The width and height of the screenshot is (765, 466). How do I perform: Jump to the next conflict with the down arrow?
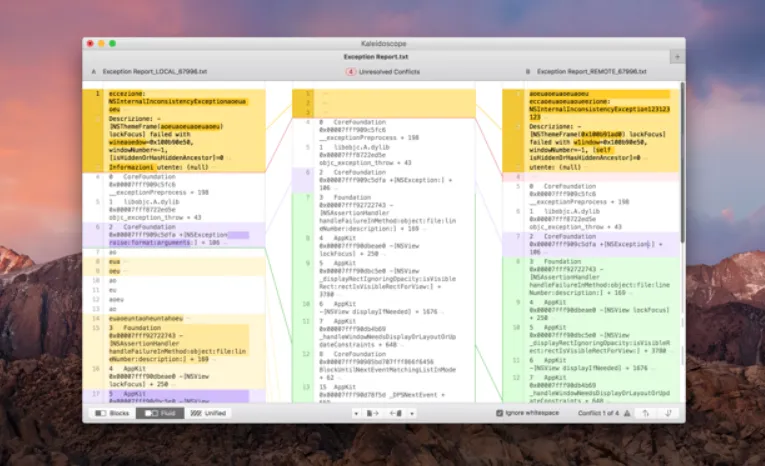668,413
